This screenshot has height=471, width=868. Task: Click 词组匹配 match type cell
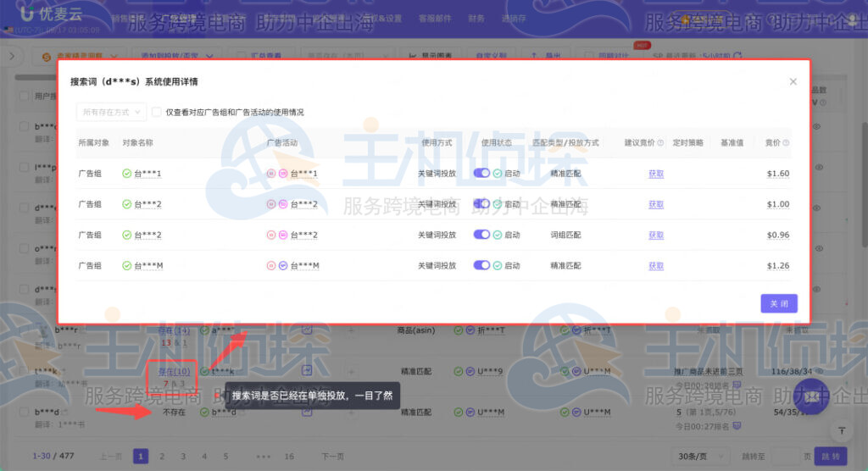point(565,235)
